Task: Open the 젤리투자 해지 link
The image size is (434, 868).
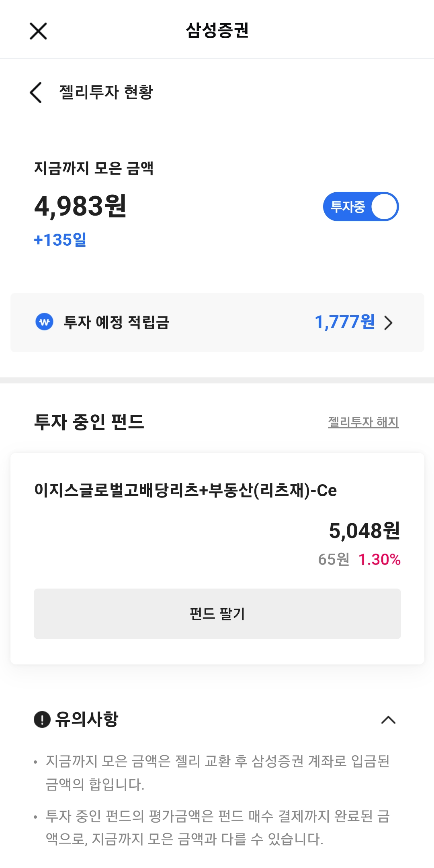Action: 363,422
